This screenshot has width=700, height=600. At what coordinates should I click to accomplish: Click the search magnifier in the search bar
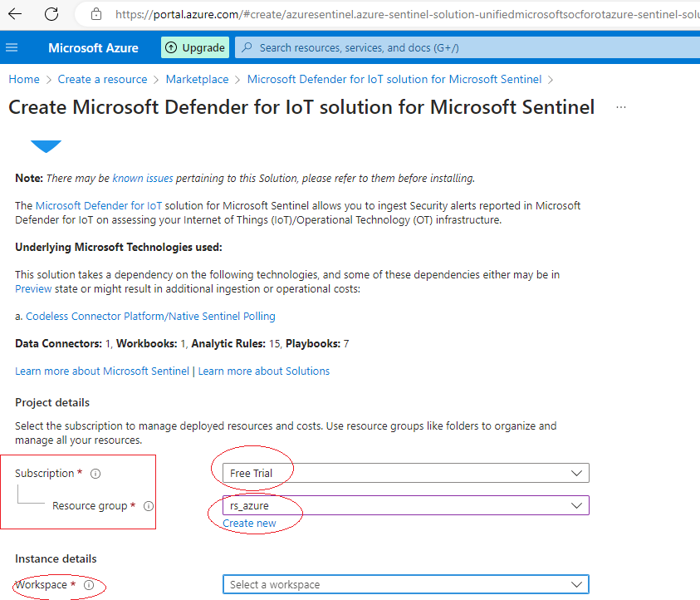(246, 47)
